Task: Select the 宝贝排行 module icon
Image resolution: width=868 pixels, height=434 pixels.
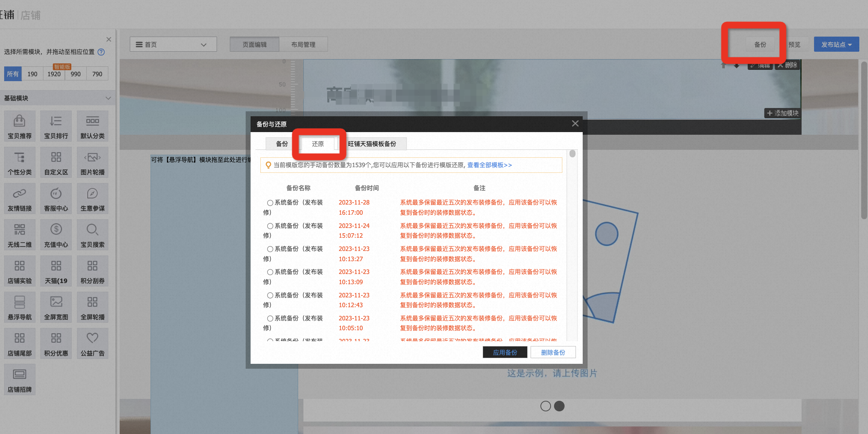Action: click(56, 126)
